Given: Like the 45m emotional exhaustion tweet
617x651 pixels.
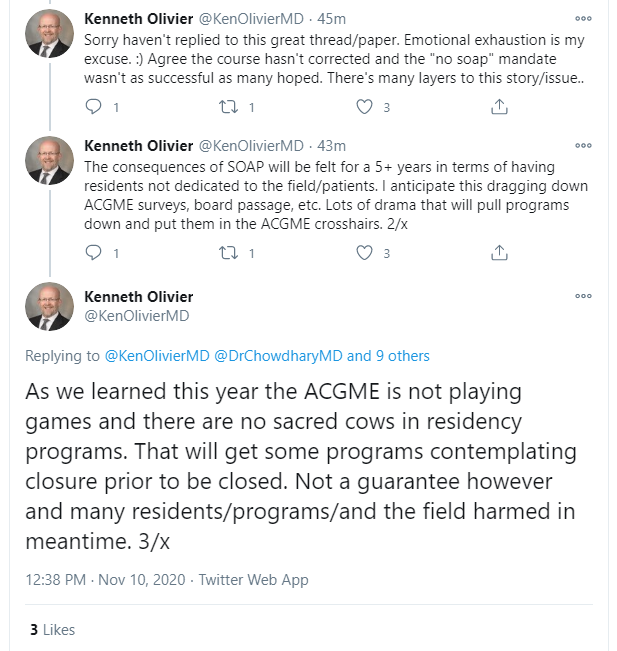Looking at the screenshot, I should (365, 107).
